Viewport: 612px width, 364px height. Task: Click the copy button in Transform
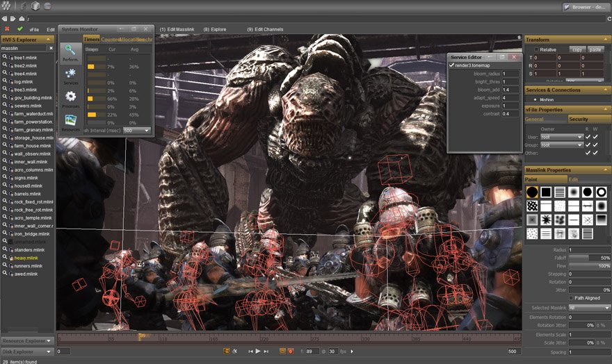click(x=578, y=49)
